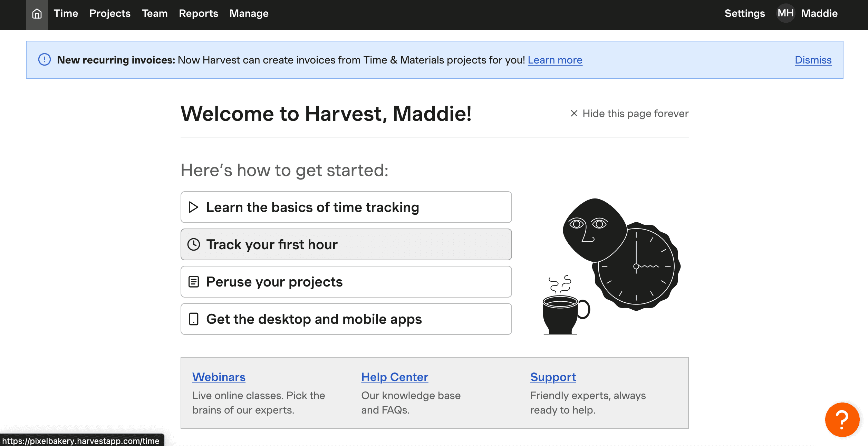Screen dimensions: 868x446
Task: Follow the Learn more link
Action: pyautogui.click(x=555, y=60)
